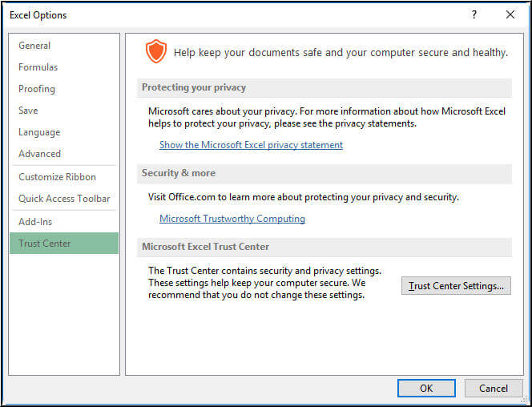Click the Protecting your privacy section header
This screenshot has width=532, height=407.
click(x=194, y=87)
